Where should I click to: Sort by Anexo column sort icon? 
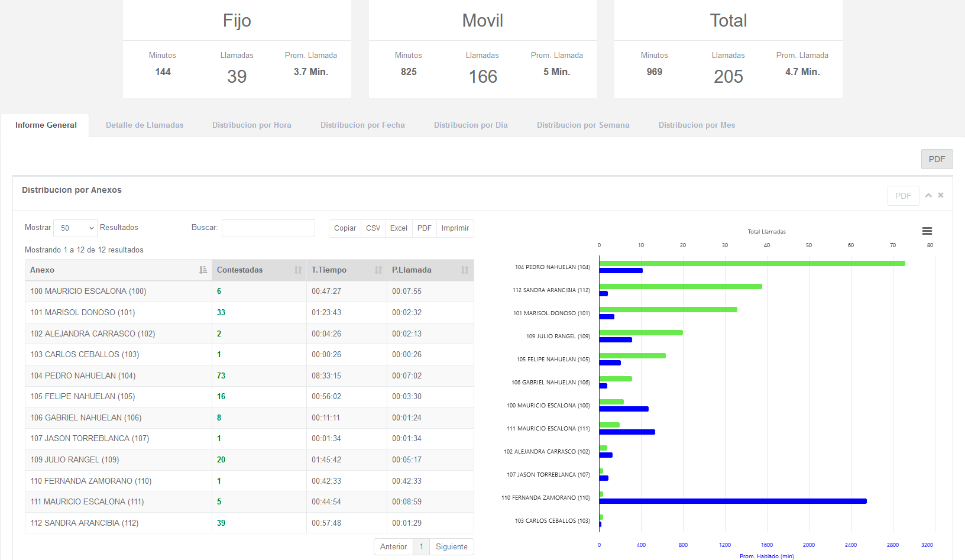click(203, 270)
